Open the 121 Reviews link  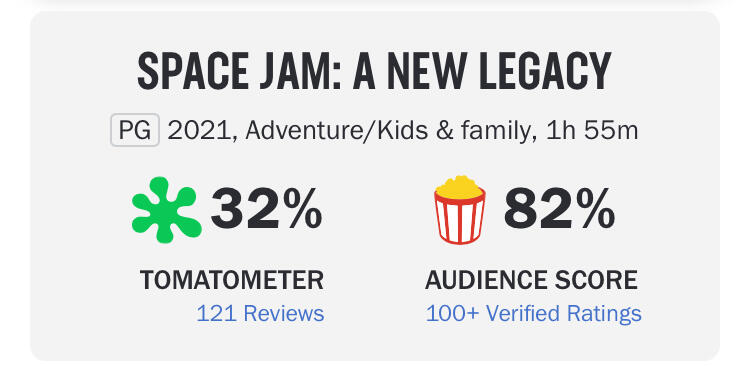point(260,314)
